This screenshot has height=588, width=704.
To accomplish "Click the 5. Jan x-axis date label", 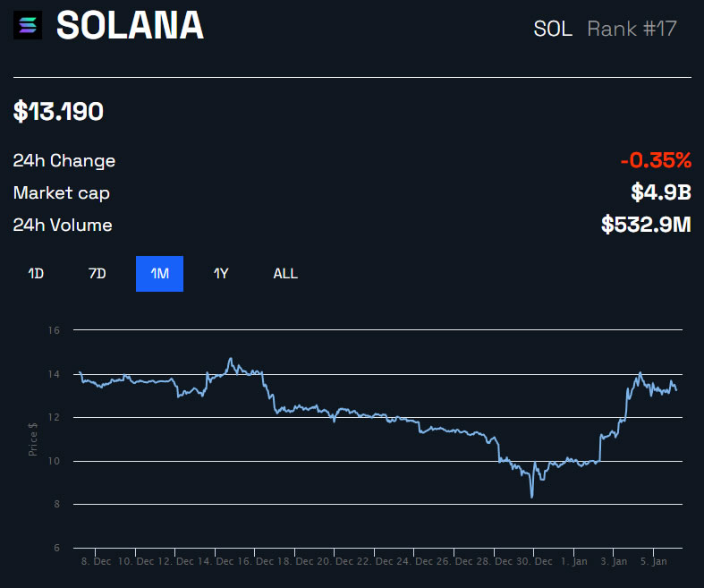I will coord(652,562).
